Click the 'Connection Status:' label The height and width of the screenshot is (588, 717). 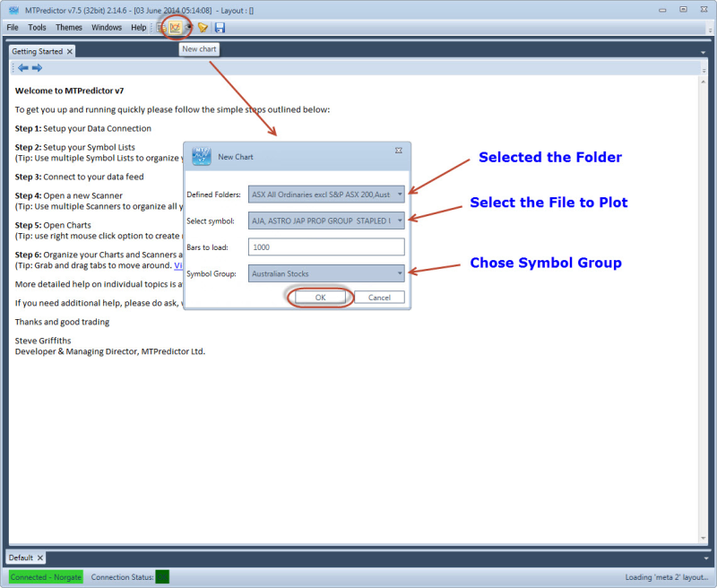122,577
